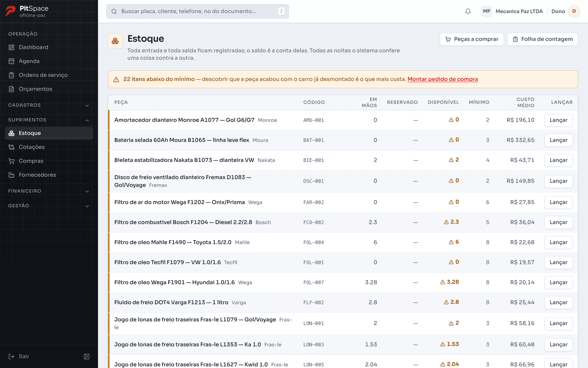Click warning icon beside FCO-002 disponível
Image resolution: width=588 pixels, height=368 pixels.
[x=446, y=222]
